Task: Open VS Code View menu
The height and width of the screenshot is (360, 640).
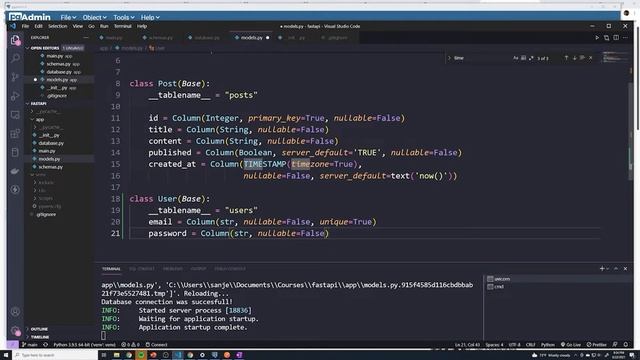Action: 78,26
